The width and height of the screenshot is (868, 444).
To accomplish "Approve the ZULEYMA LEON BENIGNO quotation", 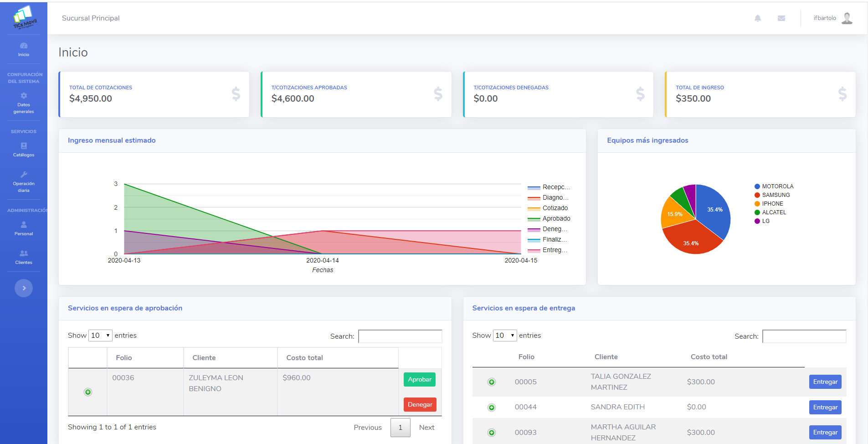I will [419, 379].
